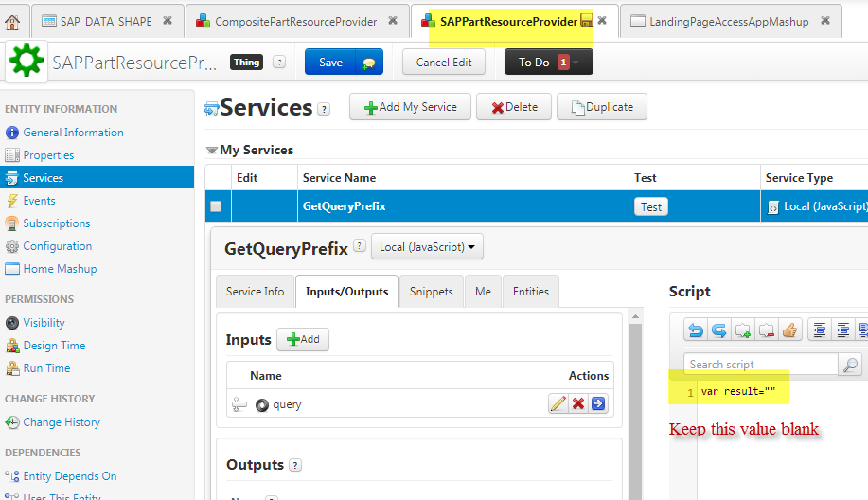Go to Events in entity sidebar
The image size is (868, 500).
39,201
